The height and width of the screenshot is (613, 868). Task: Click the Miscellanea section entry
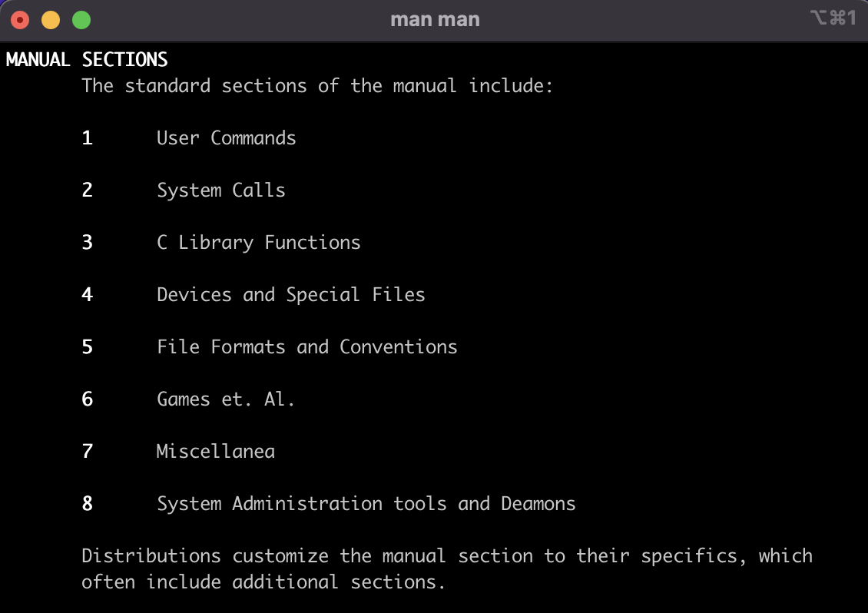[216, 452]
